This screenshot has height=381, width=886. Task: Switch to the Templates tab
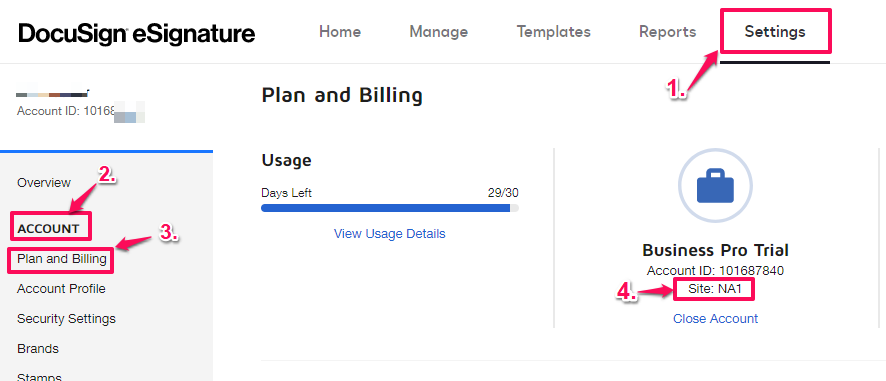(553, 32)
